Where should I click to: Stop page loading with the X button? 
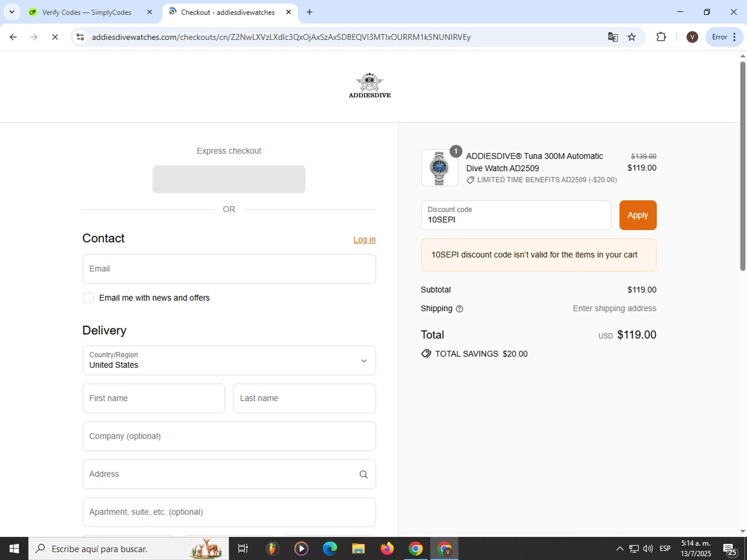55,37
